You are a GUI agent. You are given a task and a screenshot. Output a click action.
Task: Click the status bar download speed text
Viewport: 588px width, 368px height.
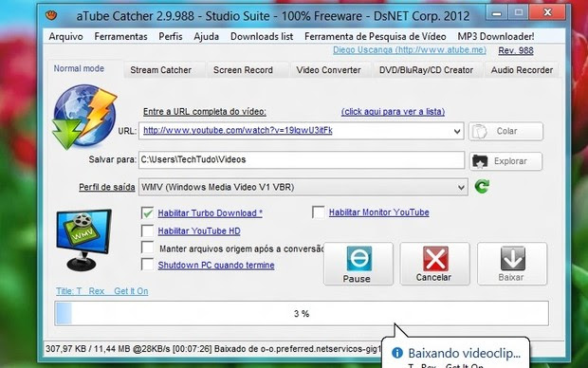pos(213,349)
